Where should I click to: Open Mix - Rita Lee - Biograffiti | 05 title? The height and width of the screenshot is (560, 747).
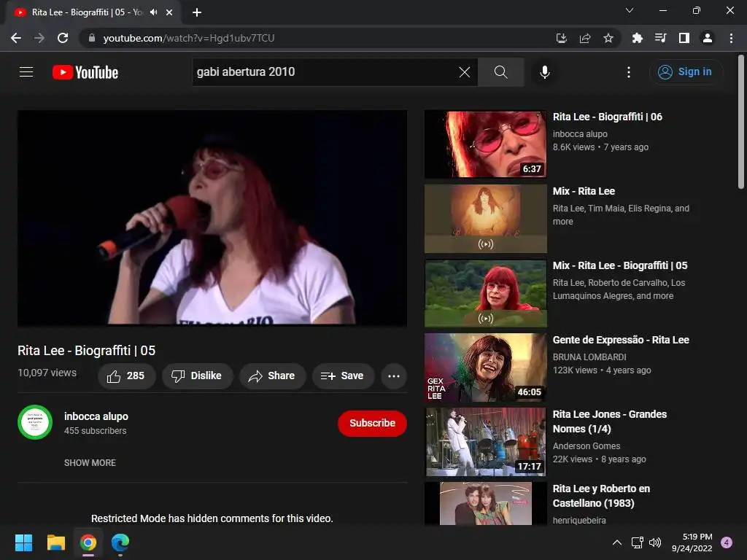click(620, 265)
